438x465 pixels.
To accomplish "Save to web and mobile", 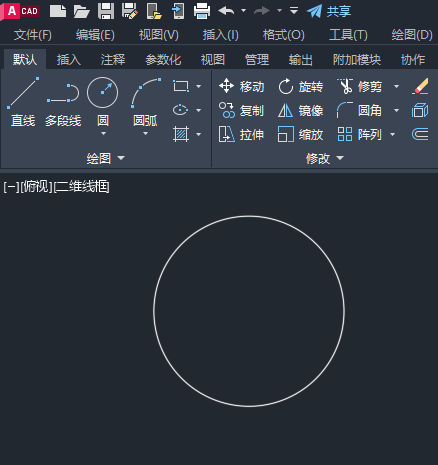I will [x=178, y=11].
